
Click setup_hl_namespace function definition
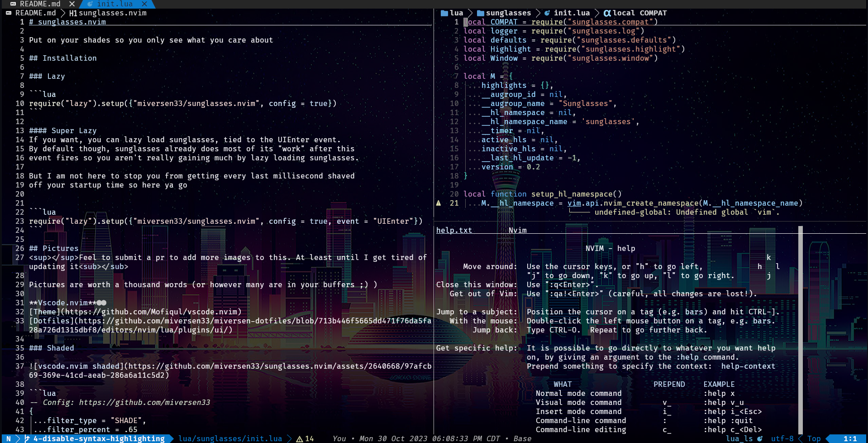(x=543, y=194)
